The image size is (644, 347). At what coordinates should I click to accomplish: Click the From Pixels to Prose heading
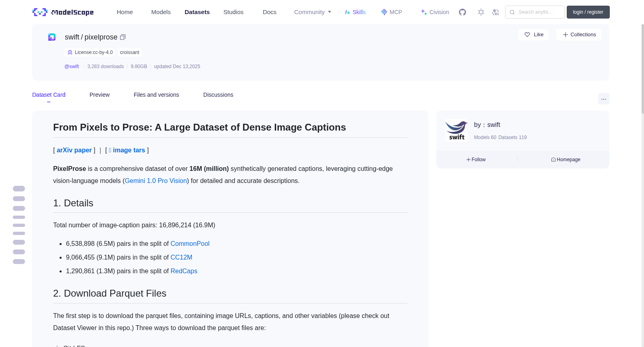(200, 127)
